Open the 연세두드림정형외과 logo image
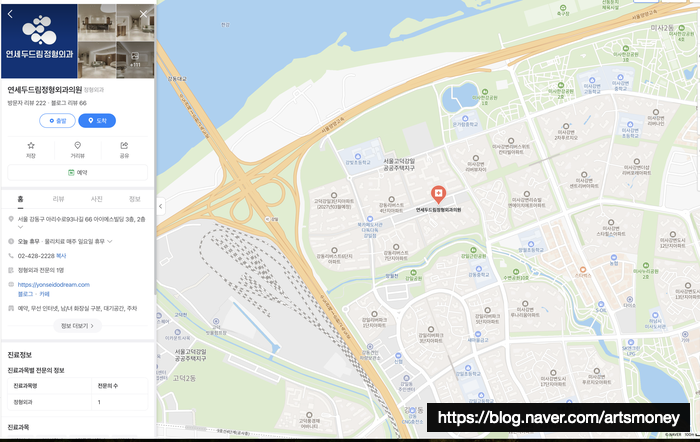 click(39, 41)
